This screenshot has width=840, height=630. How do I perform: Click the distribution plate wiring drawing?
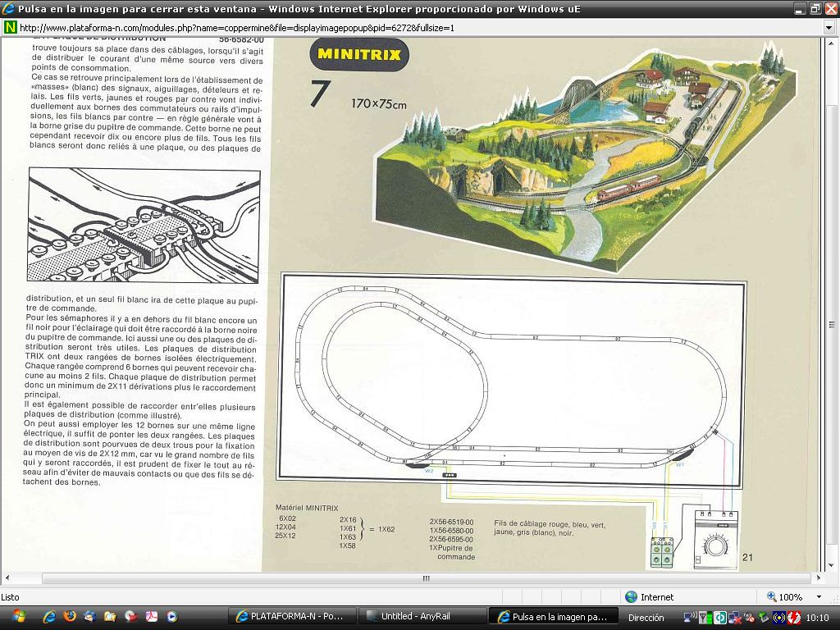pyautogui.click(x=144, y=225)
